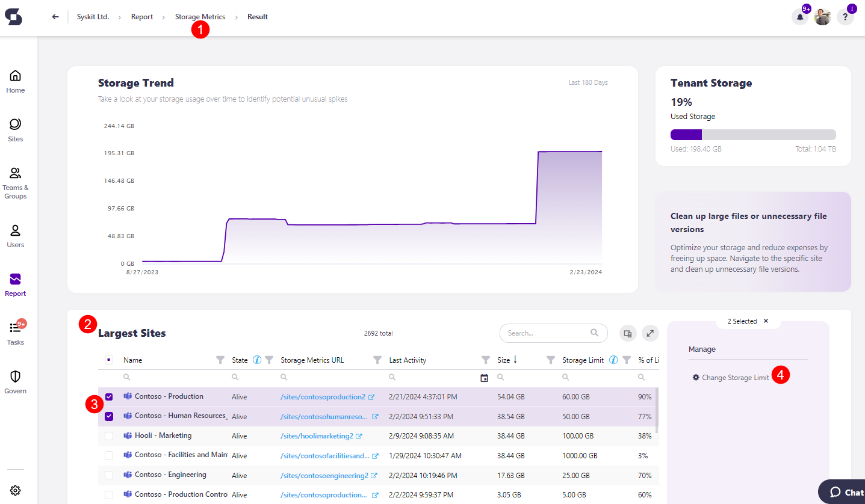Go to Report in the breadcrumb

(142, 16)
